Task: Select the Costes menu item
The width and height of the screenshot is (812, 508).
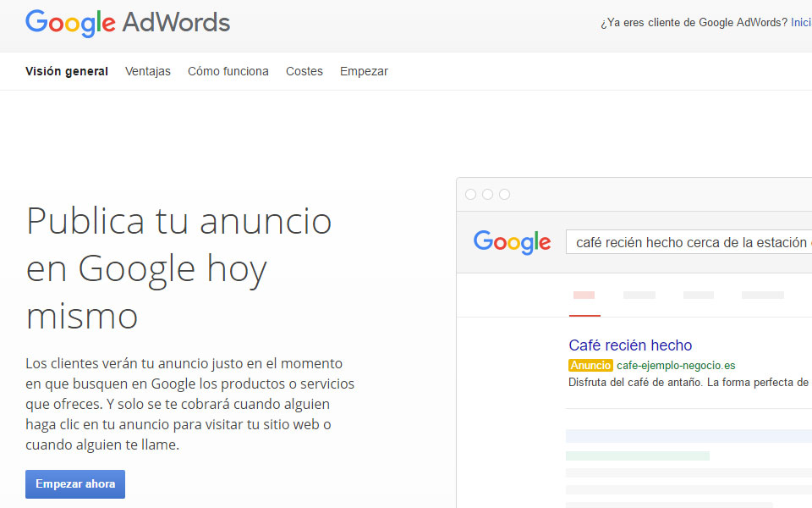Action: pyautogui.click(x=304, y=71)
